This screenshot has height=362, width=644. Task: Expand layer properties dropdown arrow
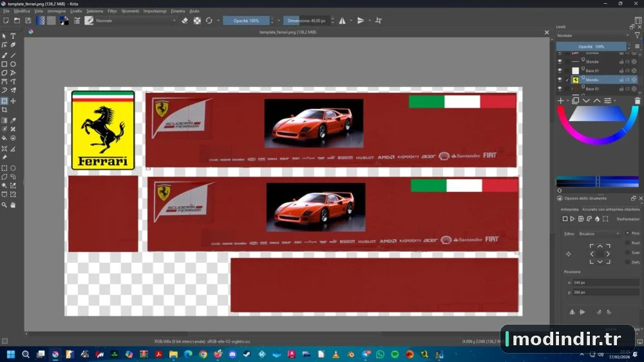(615, 101)
